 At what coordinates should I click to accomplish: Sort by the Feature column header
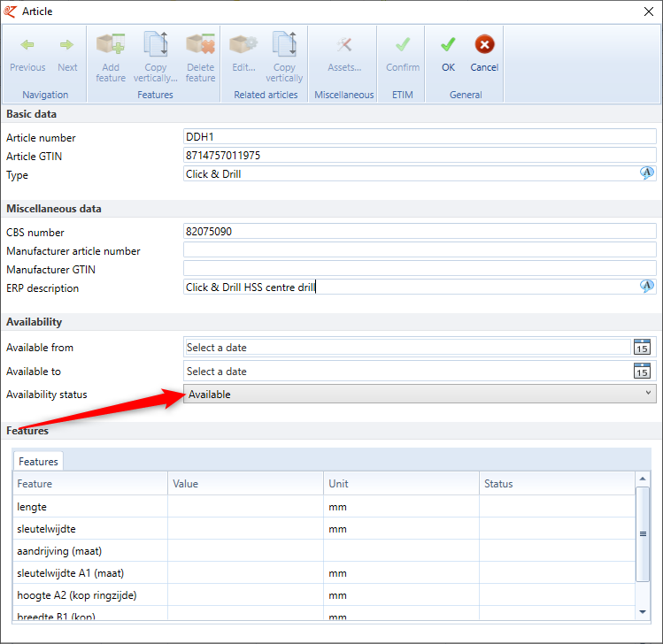point(90,483)
